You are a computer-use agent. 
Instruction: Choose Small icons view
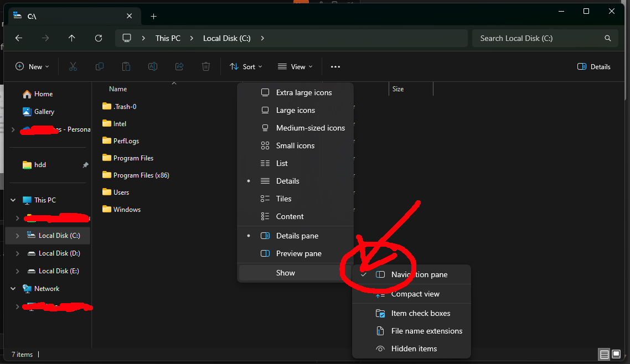[295, 145]
